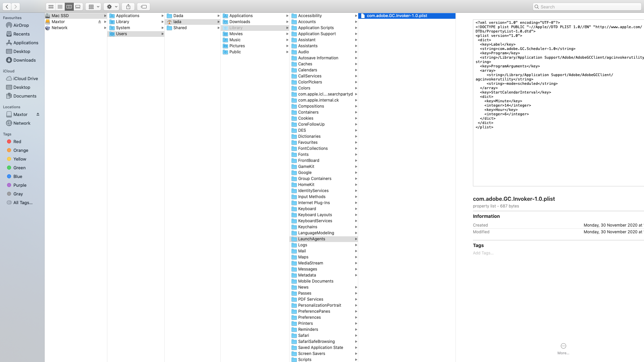Open the group-by arrangement dropdown
644x362 pixels.
pyautogui.click(x=93, y=7)
